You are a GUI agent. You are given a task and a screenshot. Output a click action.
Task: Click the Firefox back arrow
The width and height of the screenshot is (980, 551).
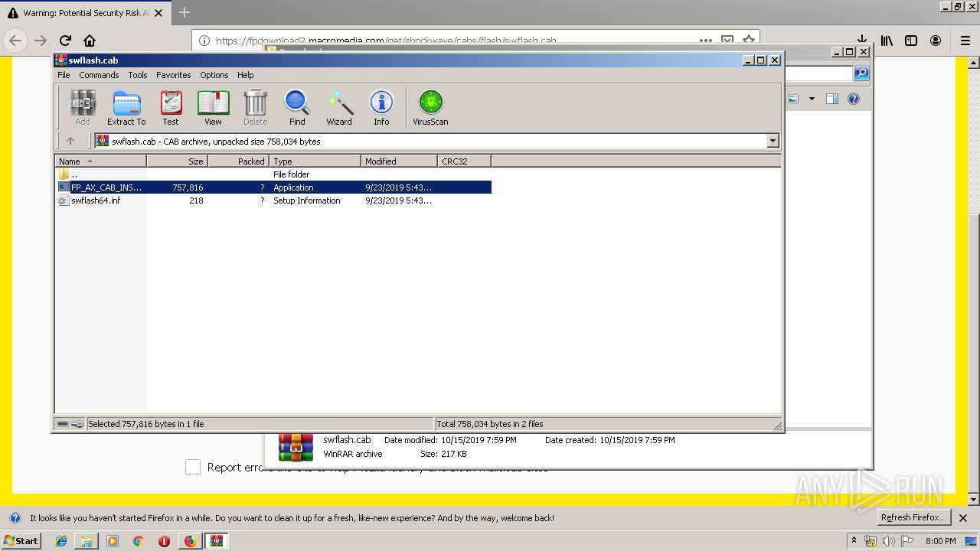click(16, 41)
